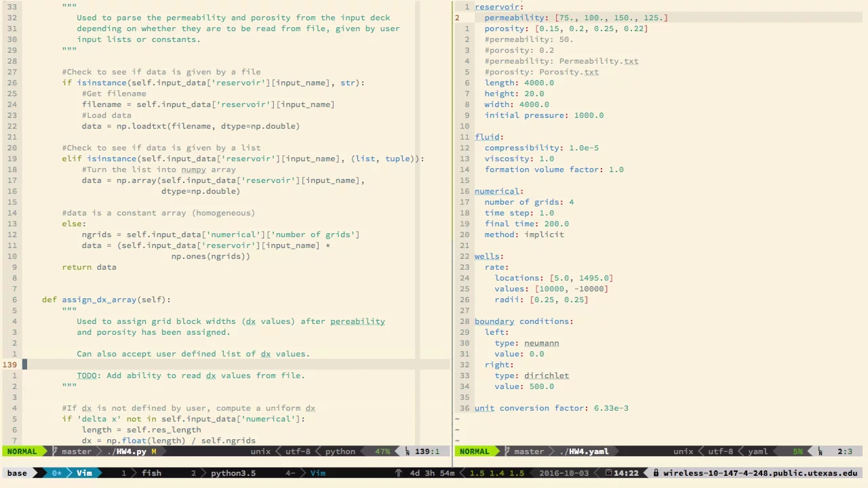Click the clock icon before 14:22

(608, 473)
